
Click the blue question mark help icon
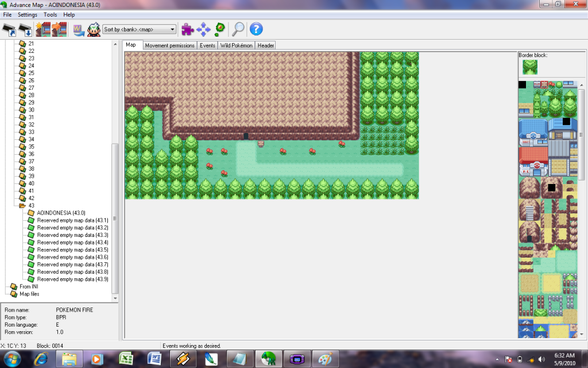256,29
